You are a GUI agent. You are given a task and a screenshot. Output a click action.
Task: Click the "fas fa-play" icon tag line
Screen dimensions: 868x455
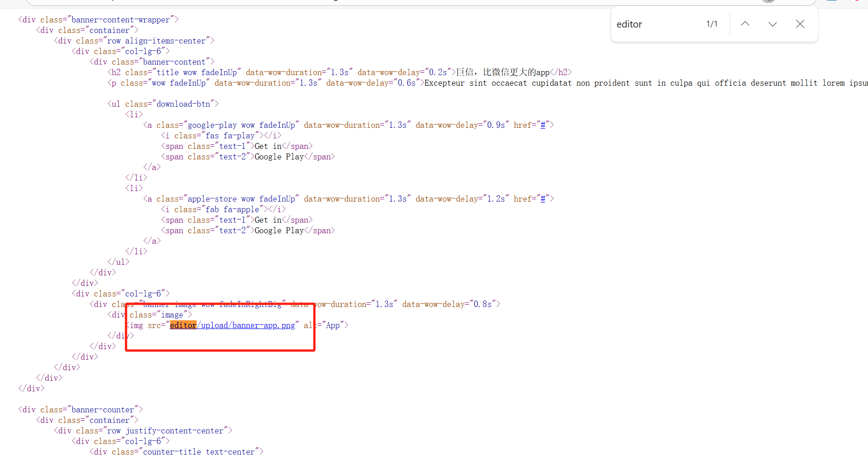pyautogui.click(x=221, y=136)
